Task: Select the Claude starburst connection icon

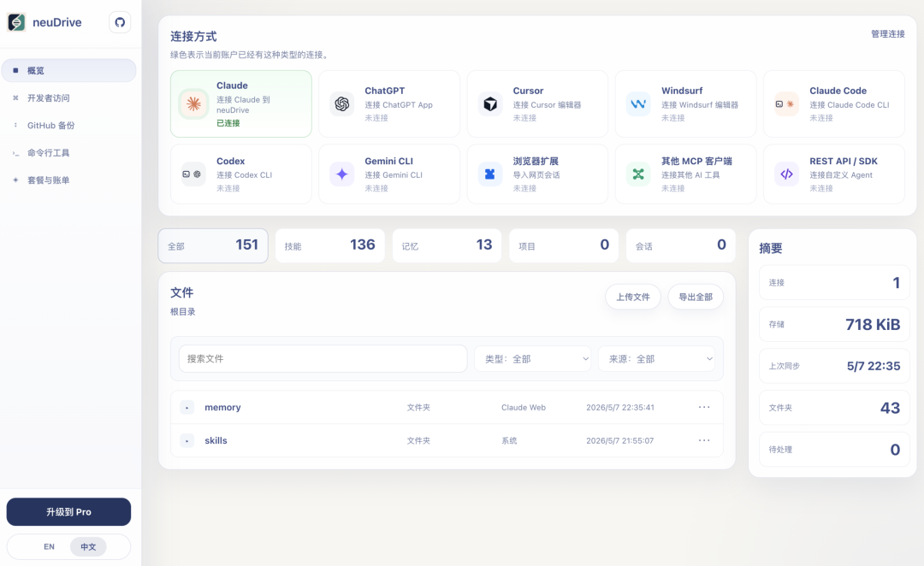Action: coord(194,104)
